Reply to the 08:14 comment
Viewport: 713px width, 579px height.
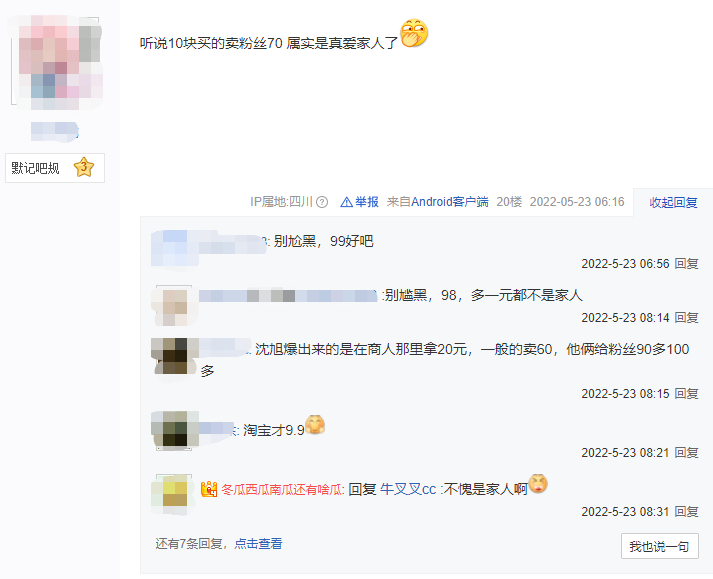click(686, 317)
